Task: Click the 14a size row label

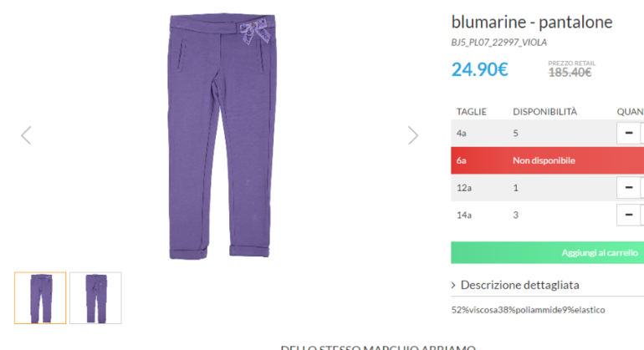Action: [x=463, y=215]
